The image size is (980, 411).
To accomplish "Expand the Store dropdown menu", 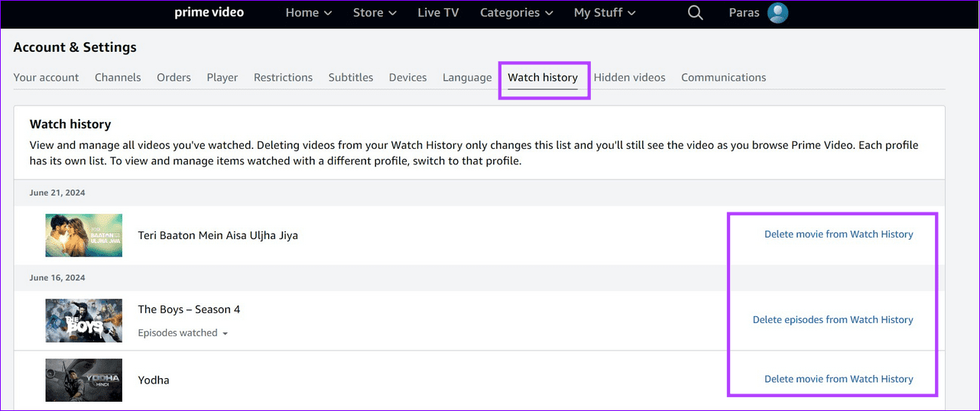I will 375,13.
